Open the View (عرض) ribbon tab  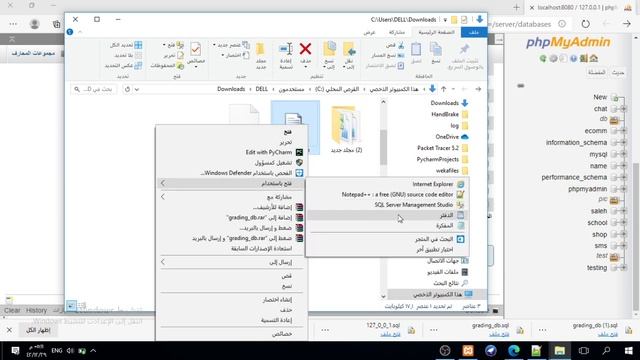[x=369, y=32]
